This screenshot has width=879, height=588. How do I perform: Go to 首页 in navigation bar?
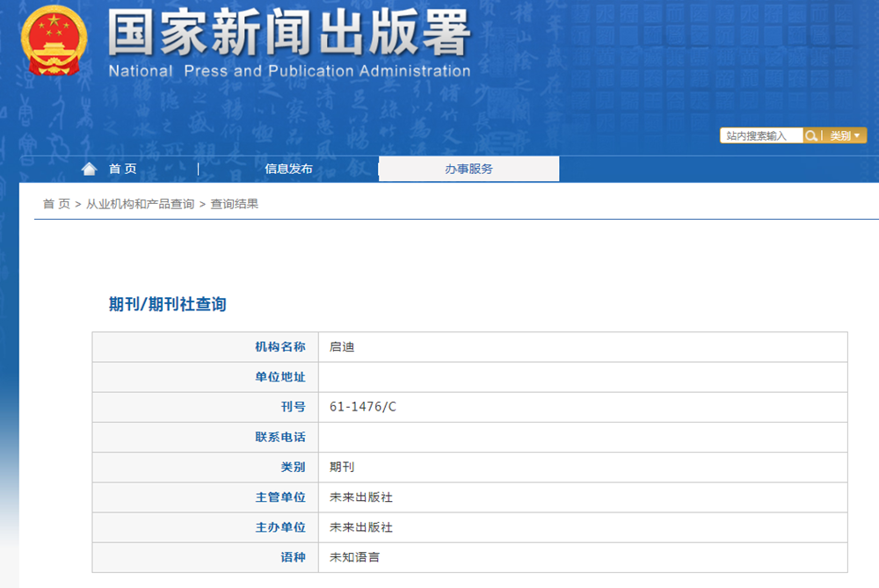122,169
